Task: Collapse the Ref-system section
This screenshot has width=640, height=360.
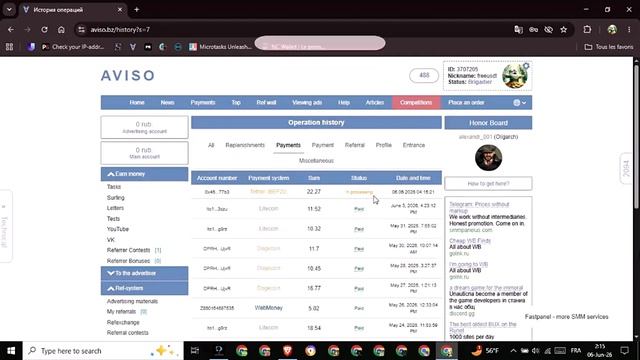Action: pos(144,288)
